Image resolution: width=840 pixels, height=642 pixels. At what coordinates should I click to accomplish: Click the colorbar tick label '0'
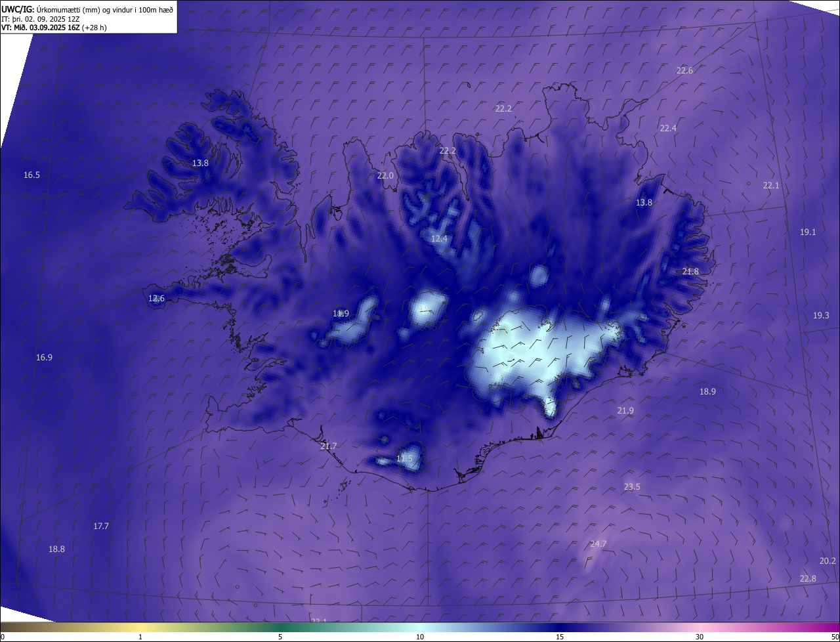pos(3,637)
